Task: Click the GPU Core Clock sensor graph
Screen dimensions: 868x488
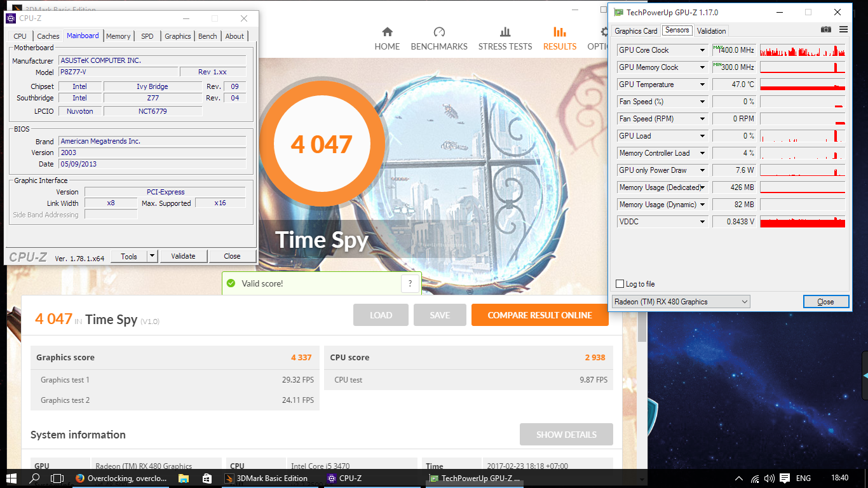Action: [803, 50]
